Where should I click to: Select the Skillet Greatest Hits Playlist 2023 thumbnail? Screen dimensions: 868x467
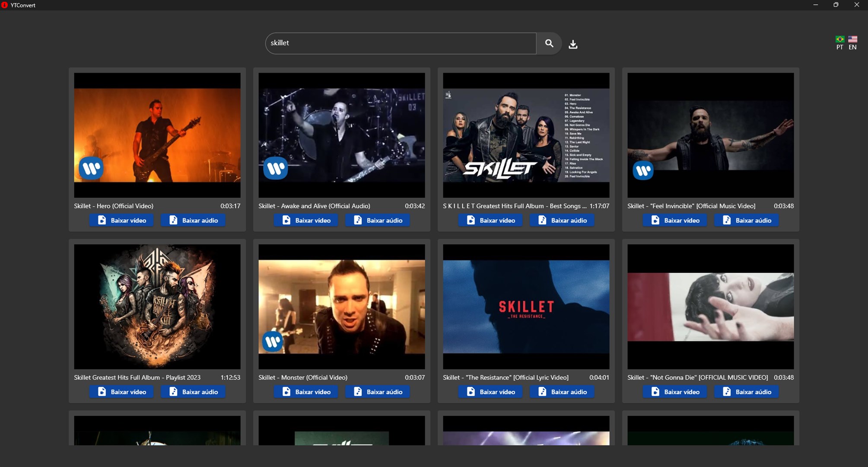click(x=157, y=307)
